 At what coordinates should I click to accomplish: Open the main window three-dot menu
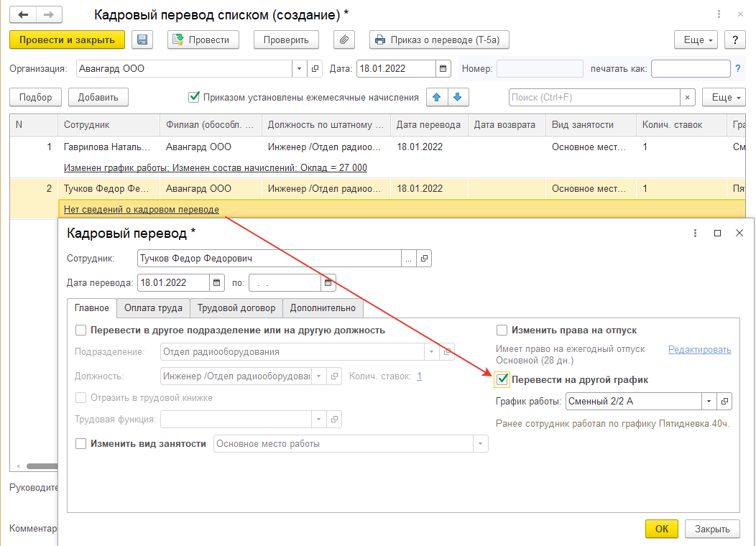coord(719,14)
